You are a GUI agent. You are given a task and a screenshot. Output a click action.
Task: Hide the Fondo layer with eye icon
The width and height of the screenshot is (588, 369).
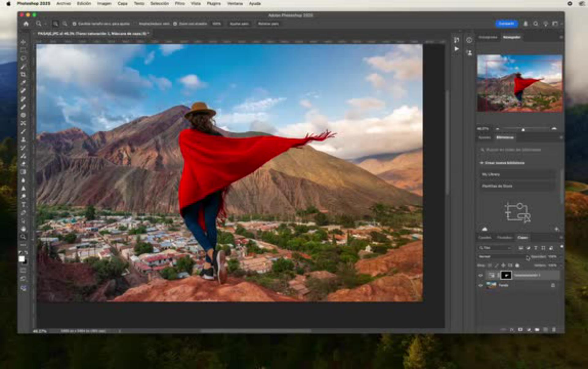tap(481, 285)
